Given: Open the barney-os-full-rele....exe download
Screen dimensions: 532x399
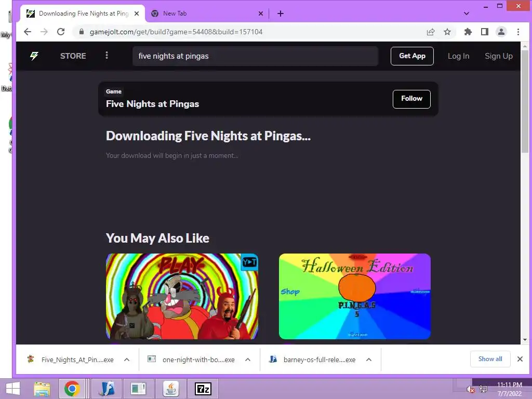Looking at the screenshot, I should click(313, 360).
